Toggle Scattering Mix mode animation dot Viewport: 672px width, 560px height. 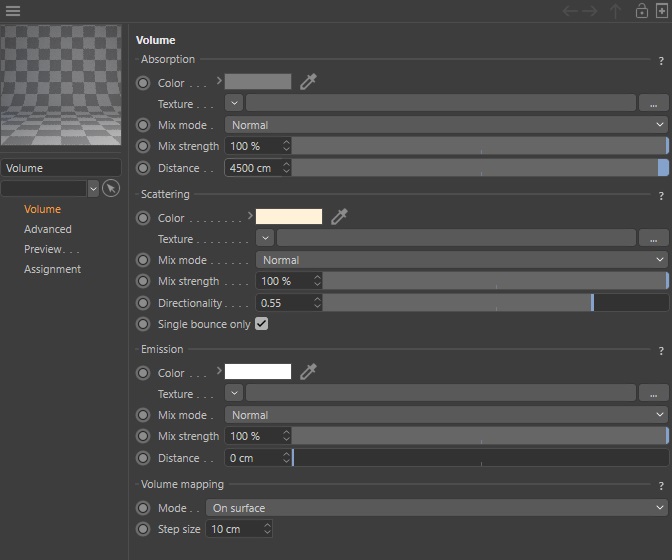tap(143, 260)
